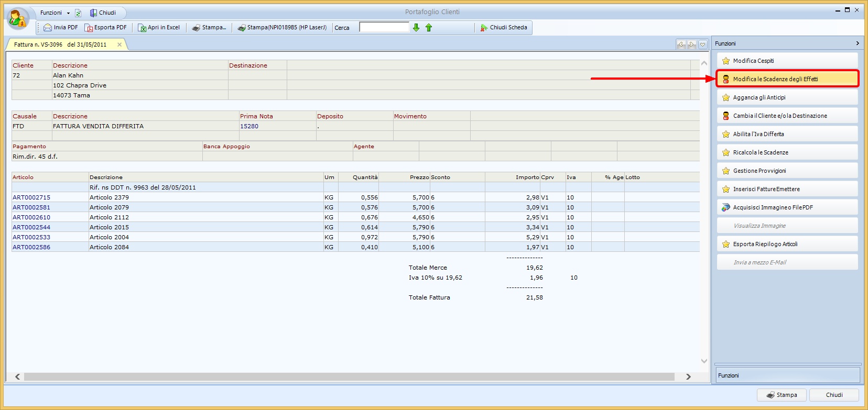Open article link ART0002715
The image size is (868, 410).
[31, 197]
